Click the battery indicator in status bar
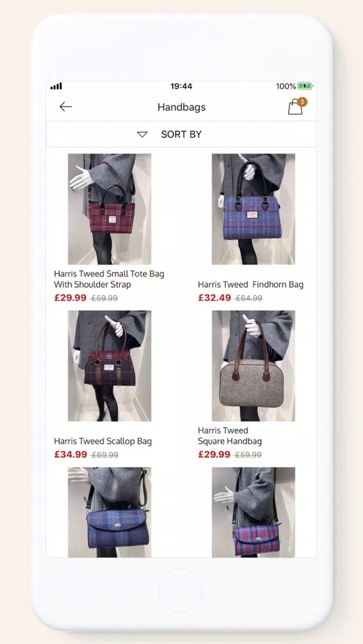 pyautogui.click(x=304, y=86)
